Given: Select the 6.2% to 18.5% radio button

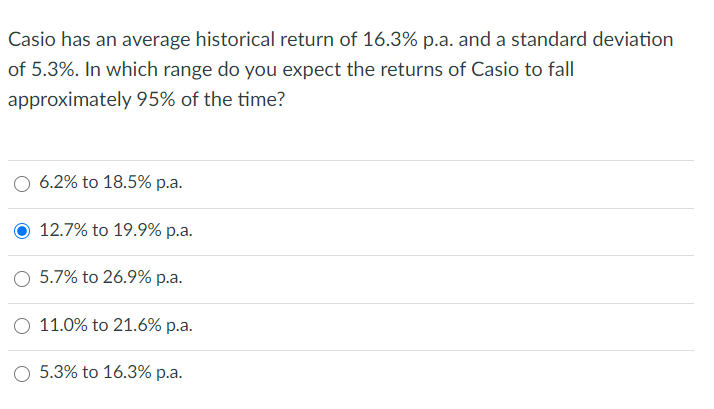Looking at the screenshot, I should pos(22,183).
